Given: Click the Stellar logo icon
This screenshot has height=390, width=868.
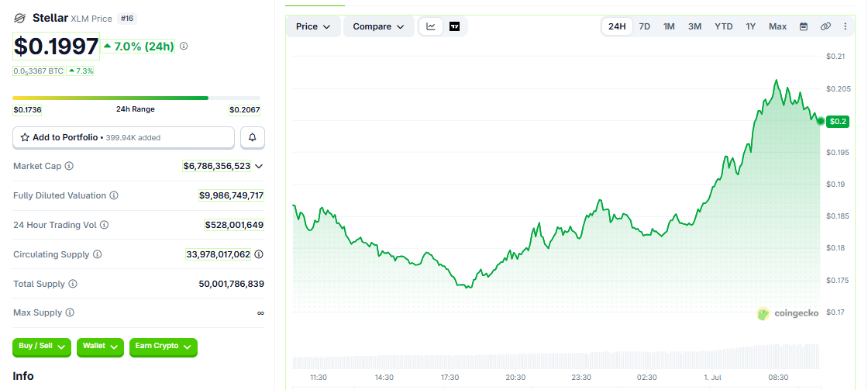Looking at the screenshot, I should pos(20,19).
